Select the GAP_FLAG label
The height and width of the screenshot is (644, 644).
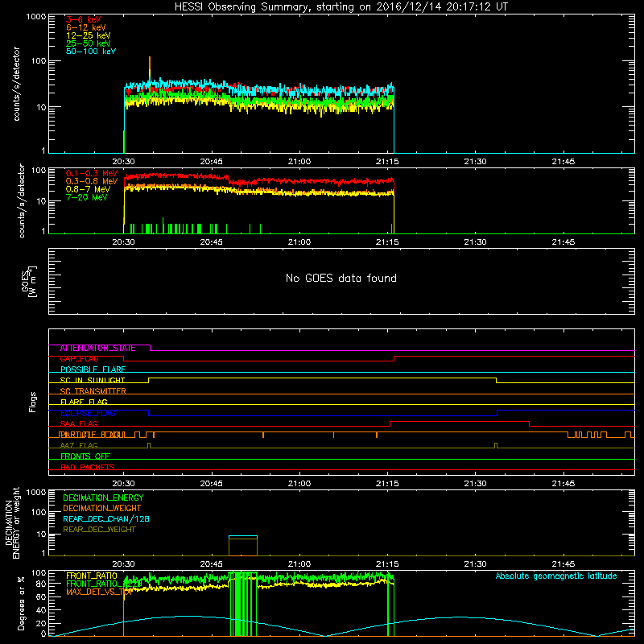point(79,359)
